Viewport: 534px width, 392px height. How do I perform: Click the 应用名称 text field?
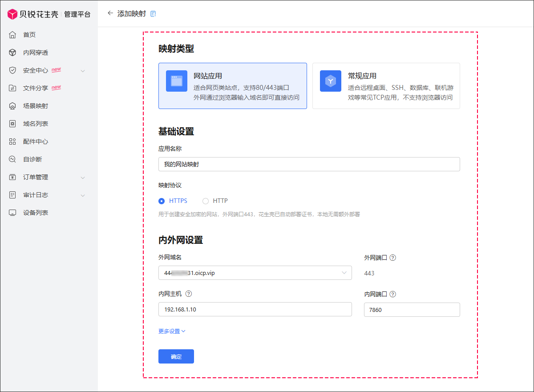coord(309,164)
